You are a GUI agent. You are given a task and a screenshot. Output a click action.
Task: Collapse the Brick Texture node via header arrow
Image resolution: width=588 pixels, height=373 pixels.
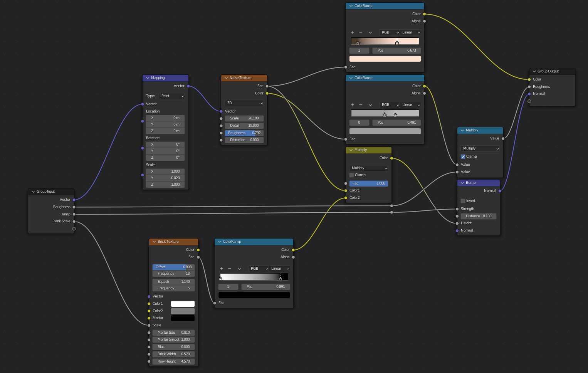click(x=153, y=242)
